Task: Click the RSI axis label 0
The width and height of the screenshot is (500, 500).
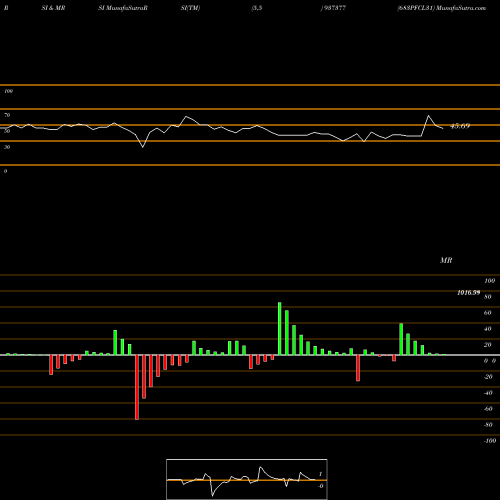Action: point(5,171)
